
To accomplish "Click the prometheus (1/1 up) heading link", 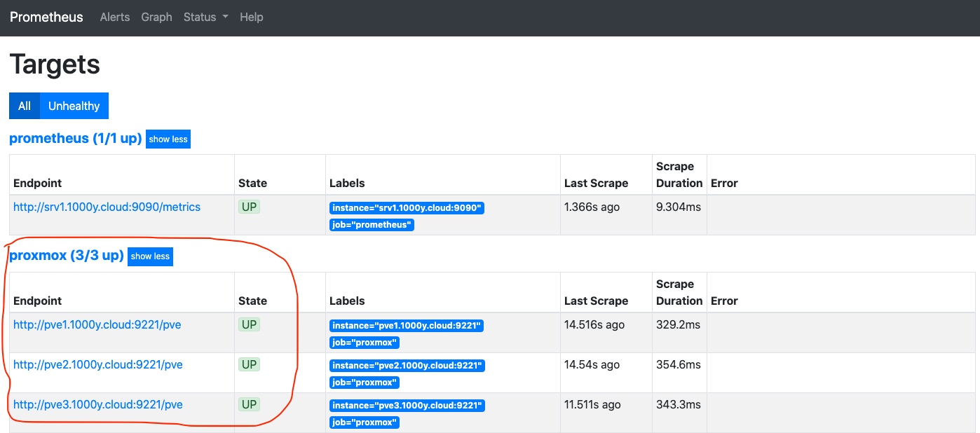I will pyautogui.click(x=76, y=138).
